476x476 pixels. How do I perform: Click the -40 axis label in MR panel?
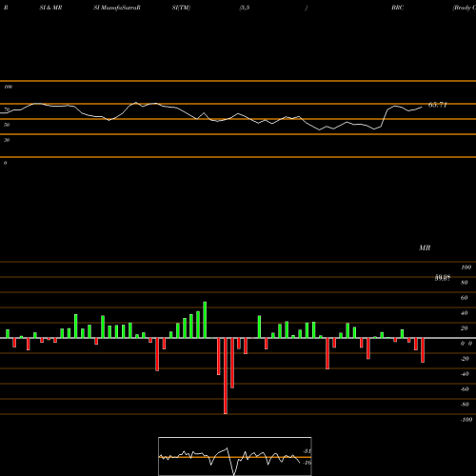click(x=465, y=374)
